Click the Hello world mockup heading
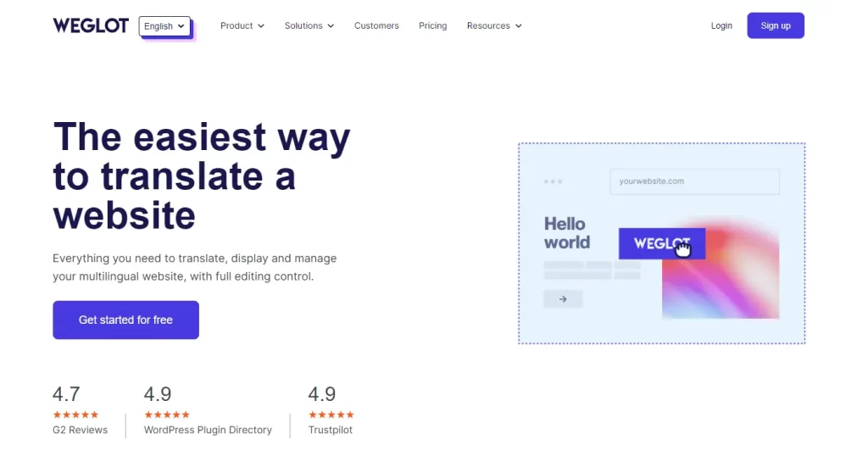Viewport: 868px width, 462px height. pyautogui.click(x=567, y=233)
